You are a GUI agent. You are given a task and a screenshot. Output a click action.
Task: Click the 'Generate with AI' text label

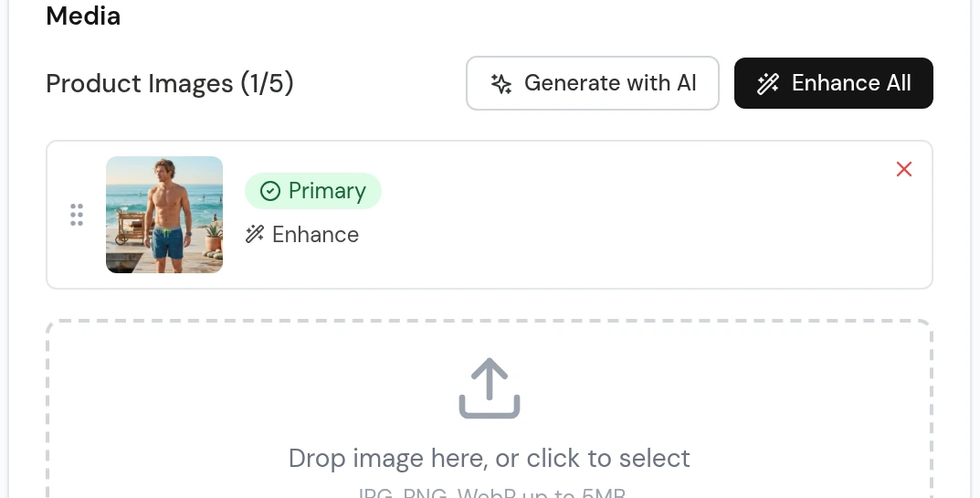click(610, 83)
